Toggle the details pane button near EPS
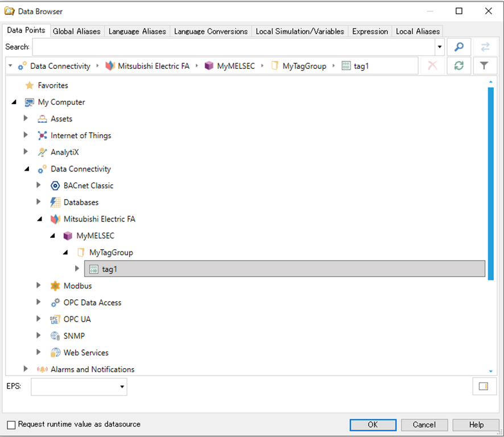The height and width of the screenshot is (437, 504). pyautogui.click(x=484, y=386)
